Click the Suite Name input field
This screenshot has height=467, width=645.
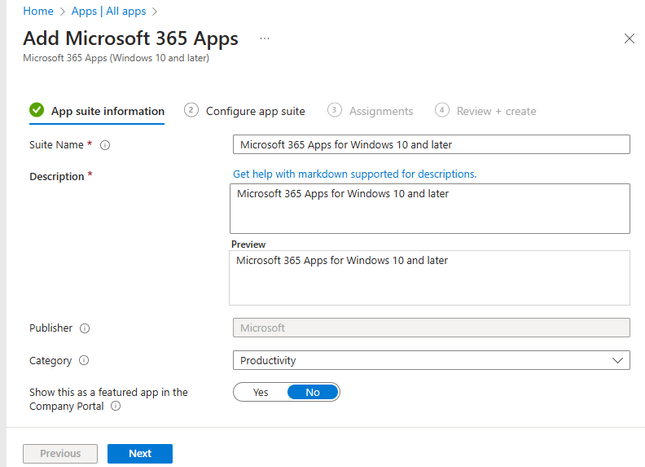tap(430, 145)
